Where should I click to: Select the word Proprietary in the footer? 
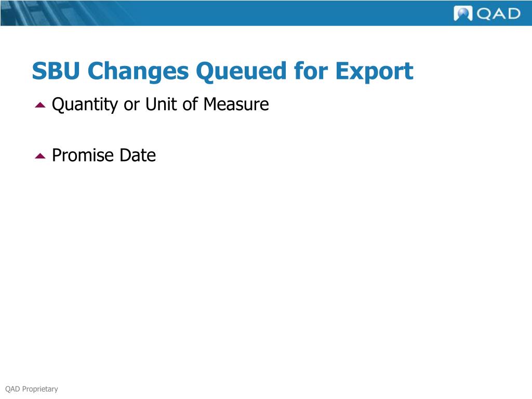click(40, 389)
